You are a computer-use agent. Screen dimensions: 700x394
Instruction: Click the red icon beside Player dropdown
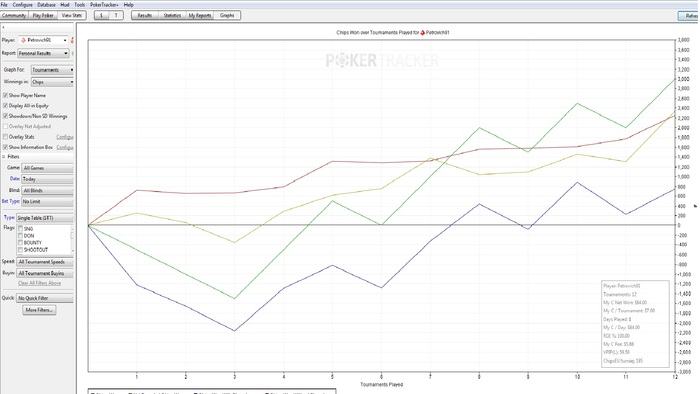click(72, 40)
